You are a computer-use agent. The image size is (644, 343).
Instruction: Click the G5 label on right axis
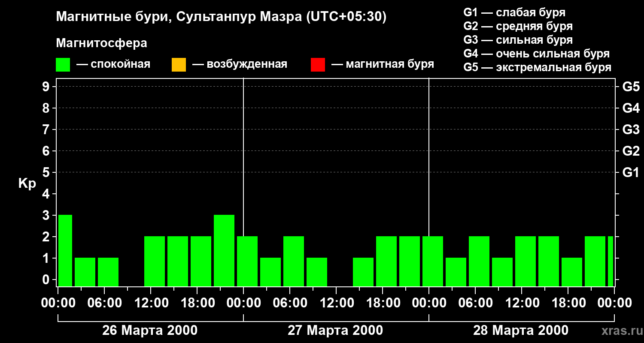click(x=631, y=87)
